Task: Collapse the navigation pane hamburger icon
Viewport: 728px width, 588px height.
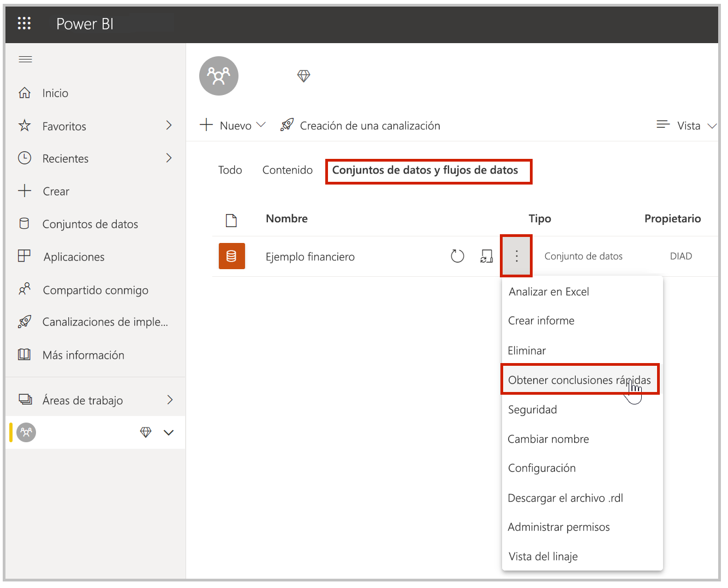Action: coord(25,59)
